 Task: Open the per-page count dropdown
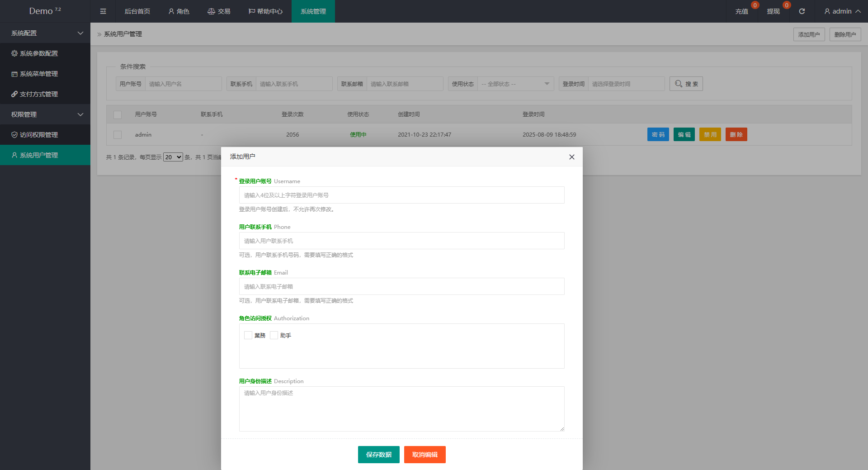click(x=173, y=157)
